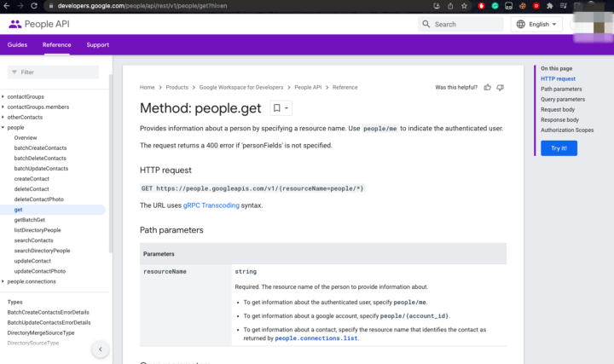Open the People API breadcrumb link

[308, 87]
